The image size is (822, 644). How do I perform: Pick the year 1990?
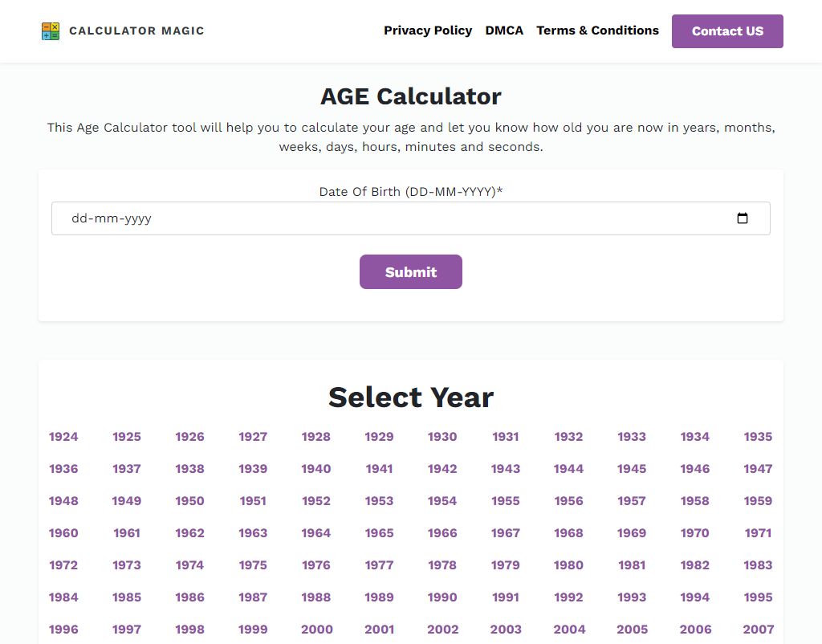click(442, 597)
